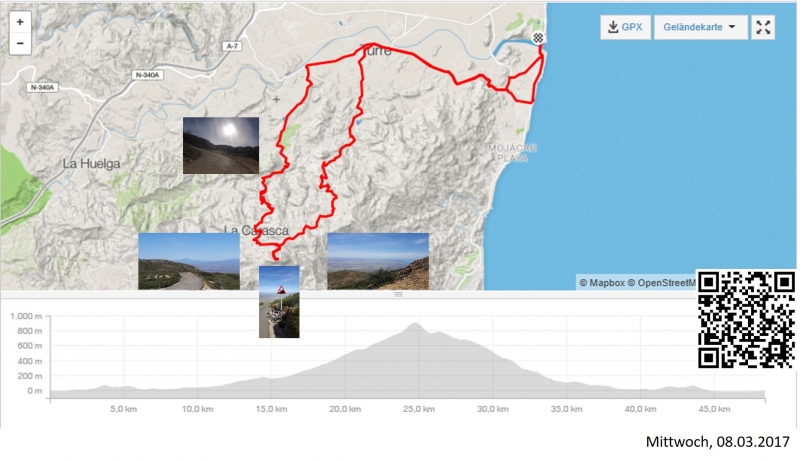The height and width of the screenshot is (461, 800).
Task: Grab the map and elevation panel divider handle
Action: tap(398, 294)
